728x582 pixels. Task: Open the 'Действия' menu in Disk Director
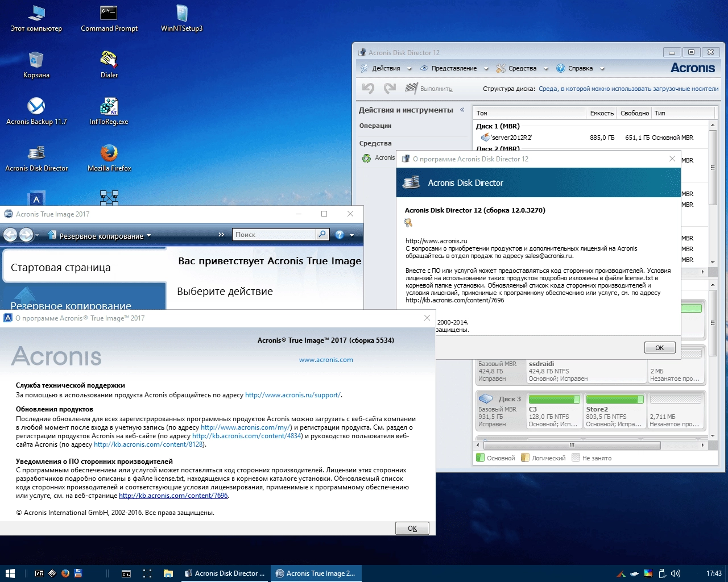click(x=386, y=68)
